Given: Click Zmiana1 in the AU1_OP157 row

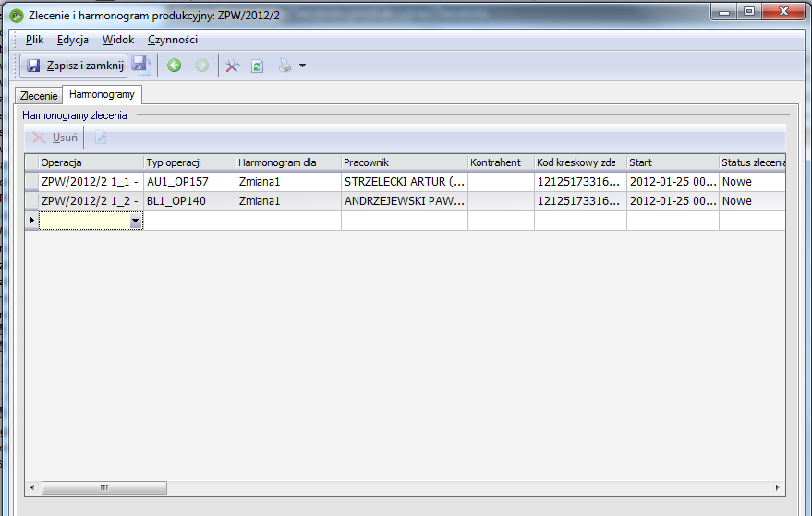Looking at the screenshot, I should tap(288, 182).
